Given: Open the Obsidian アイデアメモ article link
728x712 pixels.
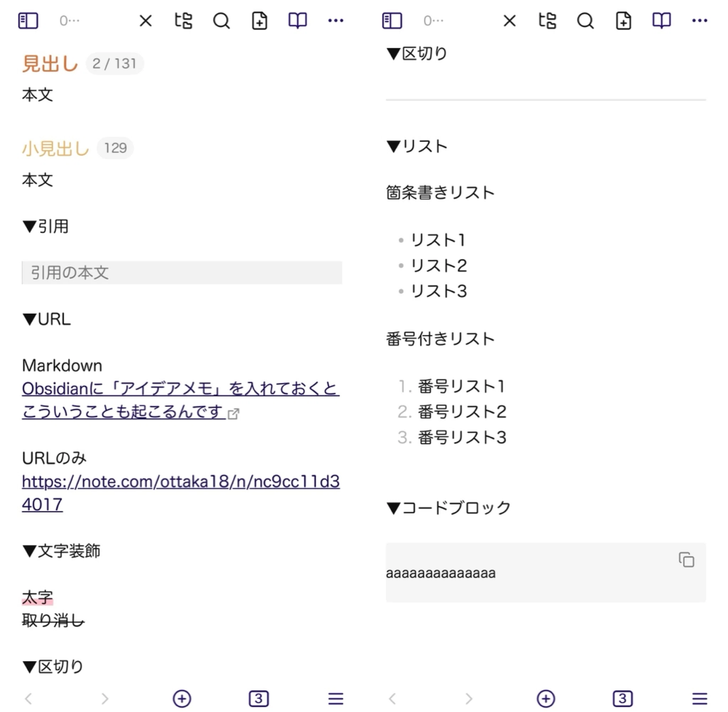Looking at the screenshot, I should coord(181,400).
